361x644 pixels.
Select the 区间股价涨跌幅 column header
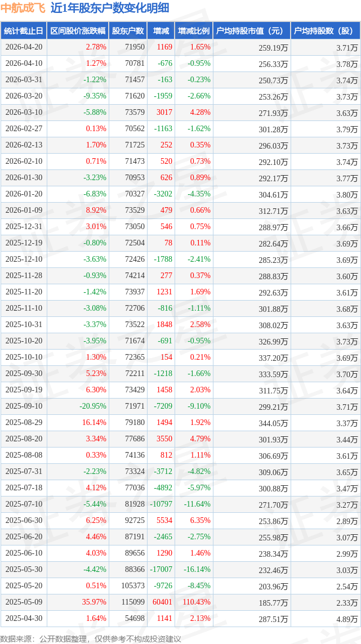[77, 31]
